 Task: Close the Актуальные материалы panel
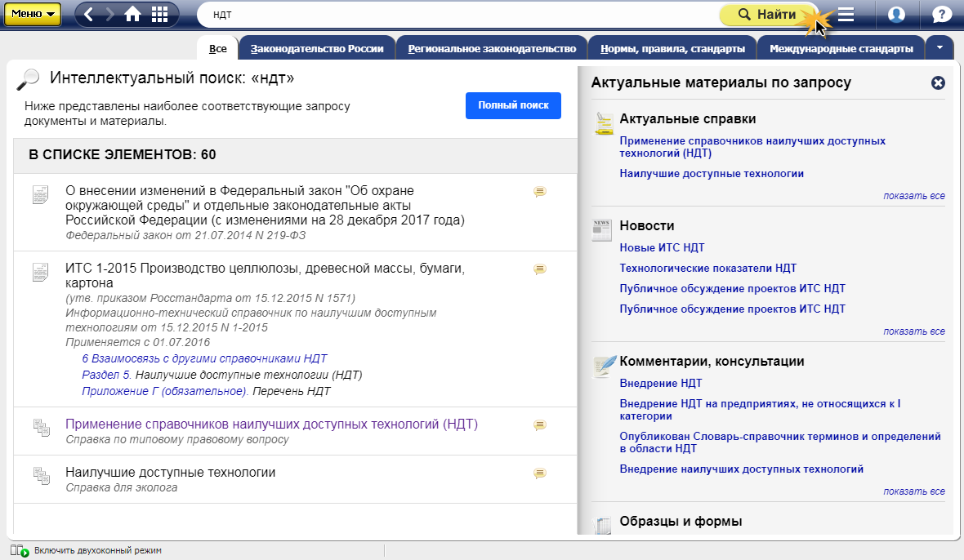pyautogui.click(x=938, y=82)
